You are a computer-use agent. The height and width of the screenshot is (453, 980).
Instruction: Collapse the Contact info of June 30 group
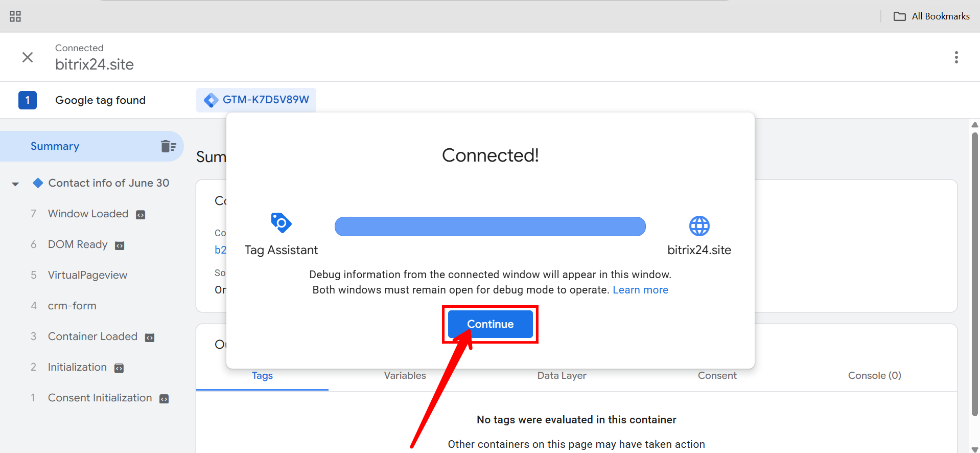coord(15,184)
